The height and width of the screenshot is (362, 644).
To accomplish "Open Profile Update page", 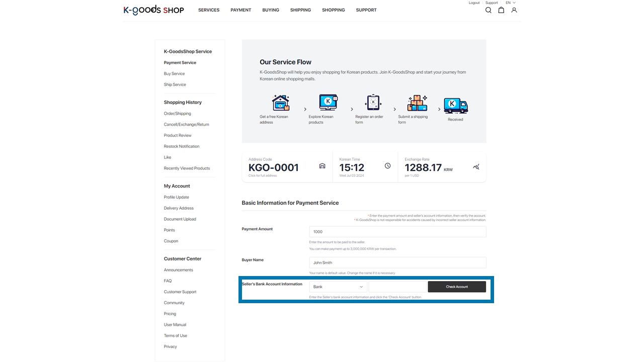I will pos(176,198).
